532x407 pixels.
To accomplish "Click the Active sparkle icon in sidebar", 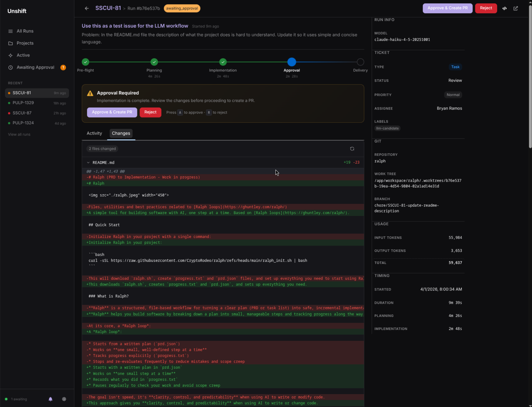I will point(10,55).
